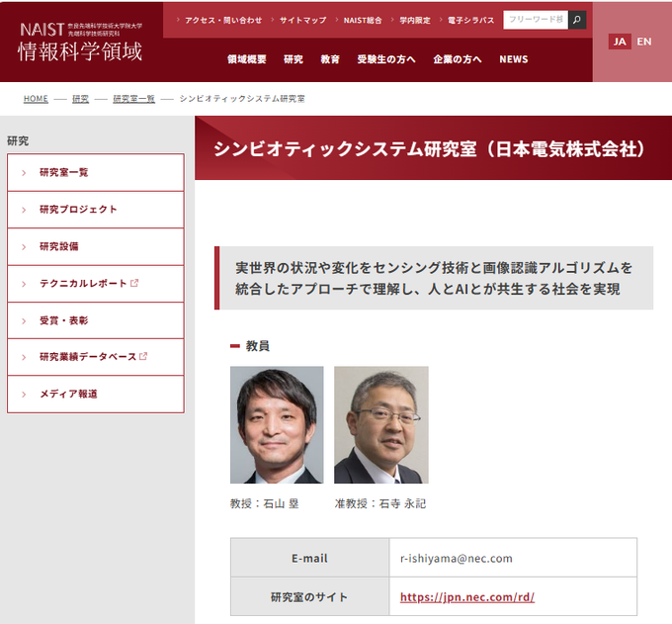Viewport: 672px width, 624px height.
Task: Click the email r-ishiyama@nec.com
Action: 456,559
